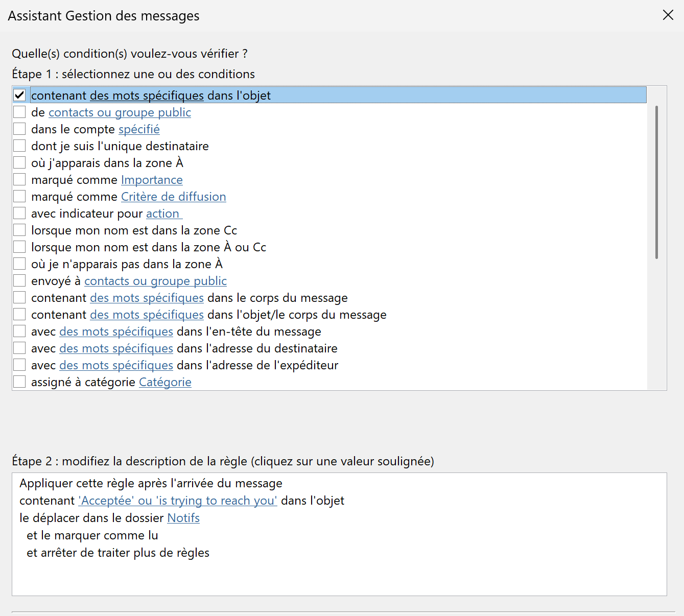
Task: Click the "Critère de diffusion" link
Action: point(173,197)
